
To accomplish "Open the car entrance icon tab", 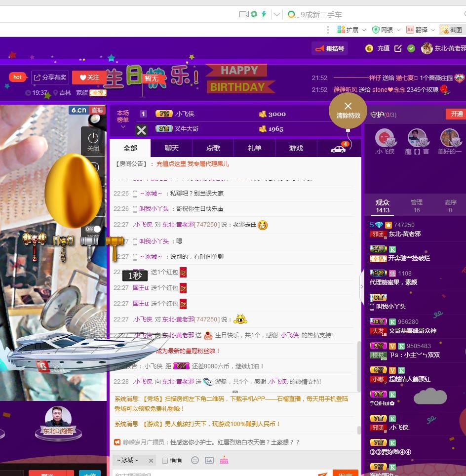I will (338, 148).
